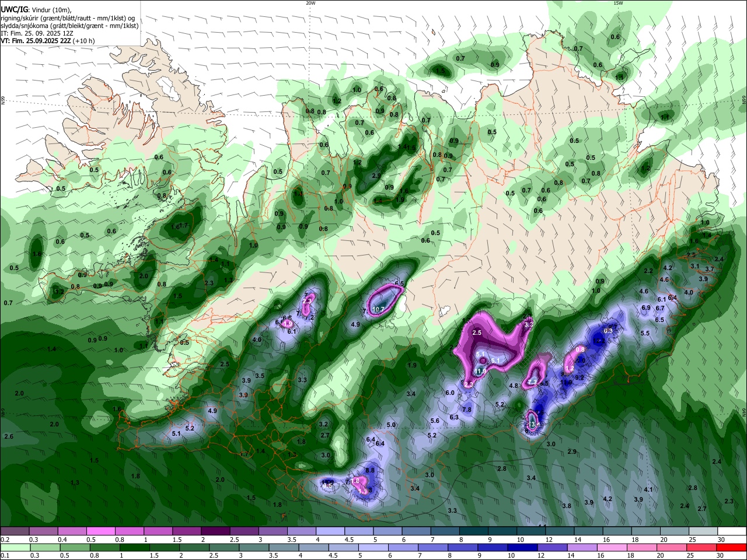The width and height of the screenshot is (747, 560).
Task: Click pink 16 swatch in rain legend
Action: (x=612, y=548)
